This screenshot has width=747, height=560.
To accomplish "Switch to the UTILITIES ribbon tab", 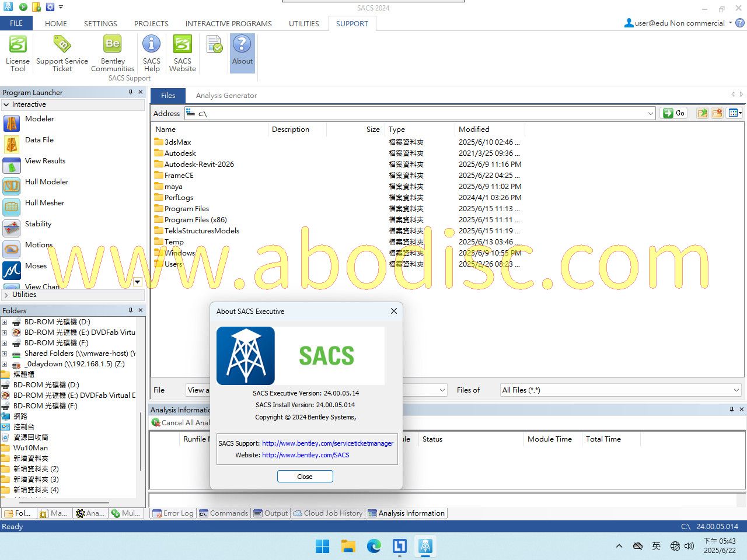I will coord(304,24).
